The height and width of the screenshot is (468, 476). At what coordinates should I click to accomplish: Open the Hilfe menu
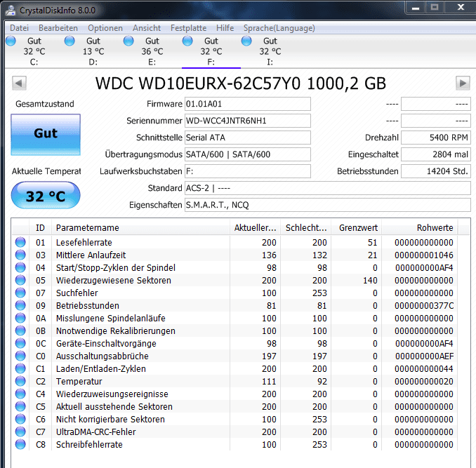(x=225, y=28)
